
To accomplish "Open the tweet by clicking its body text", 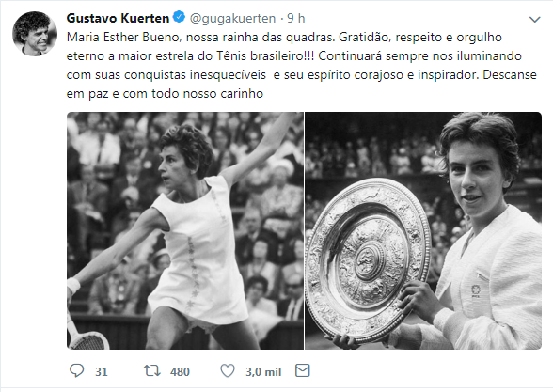I will 302,66.
